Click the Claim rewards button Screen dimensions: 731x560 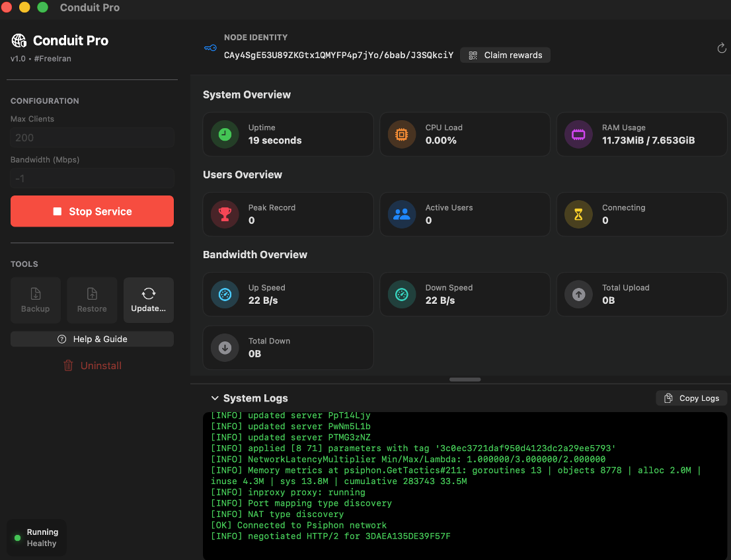505,55
